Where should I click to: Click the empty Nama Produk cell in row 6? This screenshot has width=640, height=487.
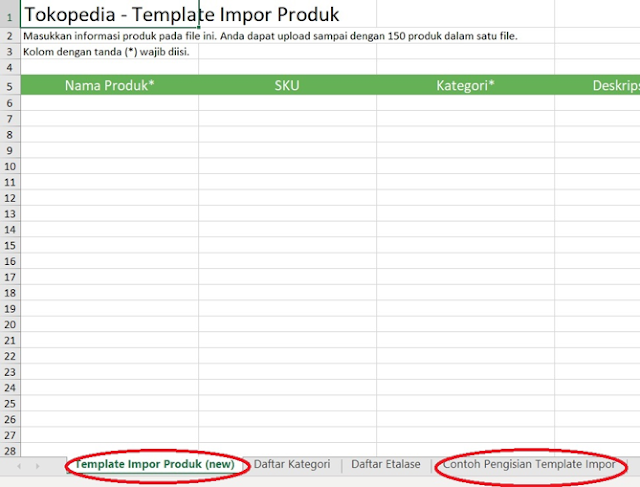109,103
